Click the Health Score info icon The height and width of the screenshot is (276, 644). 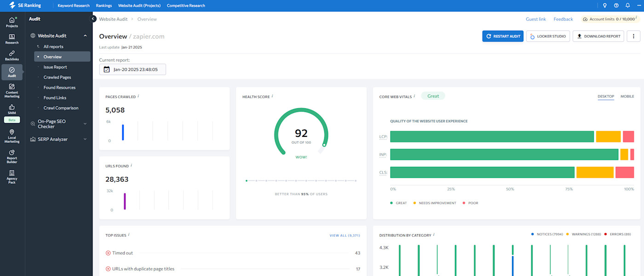point(272,96)
